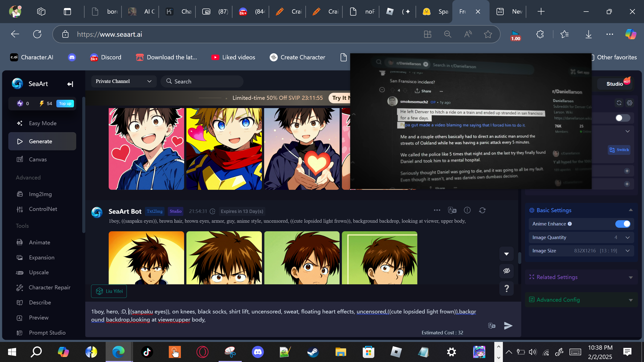Click the Liu Yifei random prompt button
Screen dimensions: 644x362
coord(109,291)
